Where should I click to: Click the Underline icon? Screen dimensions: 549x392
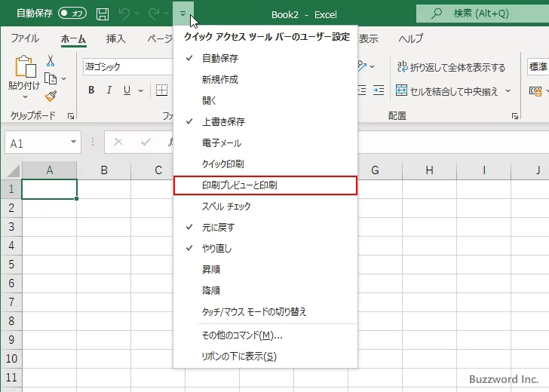point(127,90)
